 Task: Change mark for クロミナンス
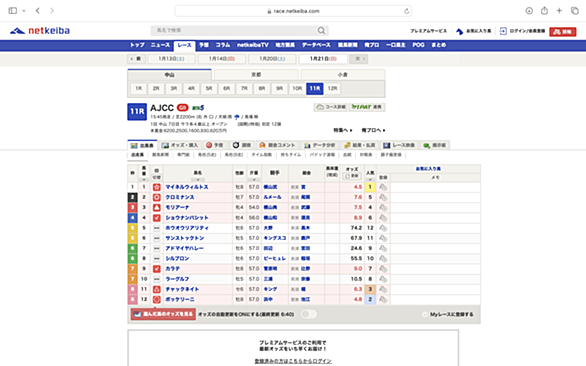(x=157, y=197)
